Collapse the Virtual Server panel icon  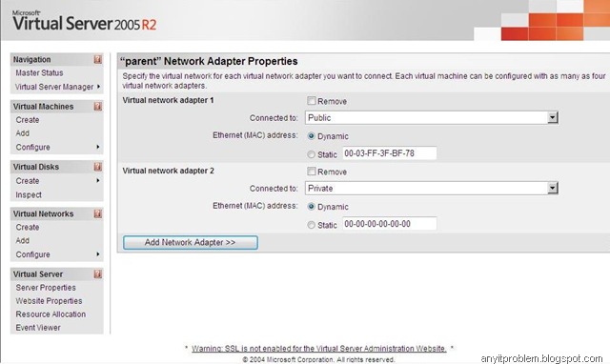(97, 274)
